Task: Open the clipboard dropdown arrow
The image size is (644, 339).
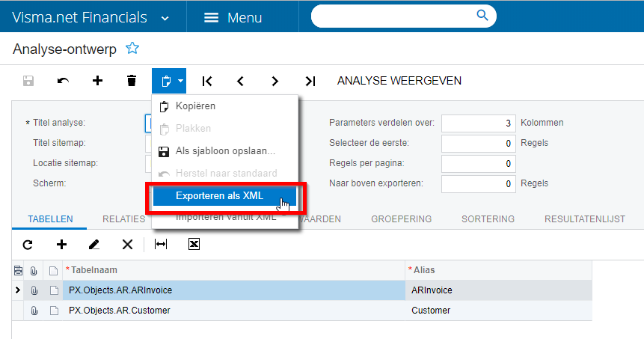Action: 180,81
